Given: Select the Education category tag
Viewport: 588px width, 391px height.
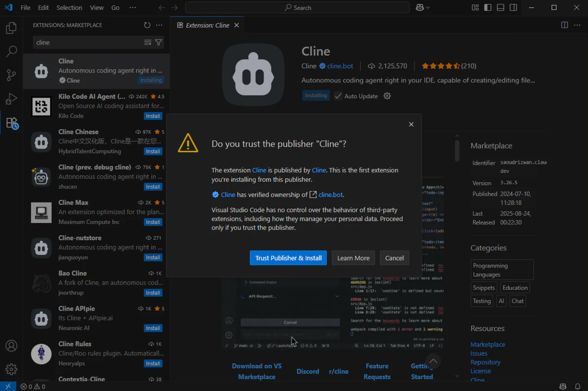Looking at the screenshot, I should (515, 287).
